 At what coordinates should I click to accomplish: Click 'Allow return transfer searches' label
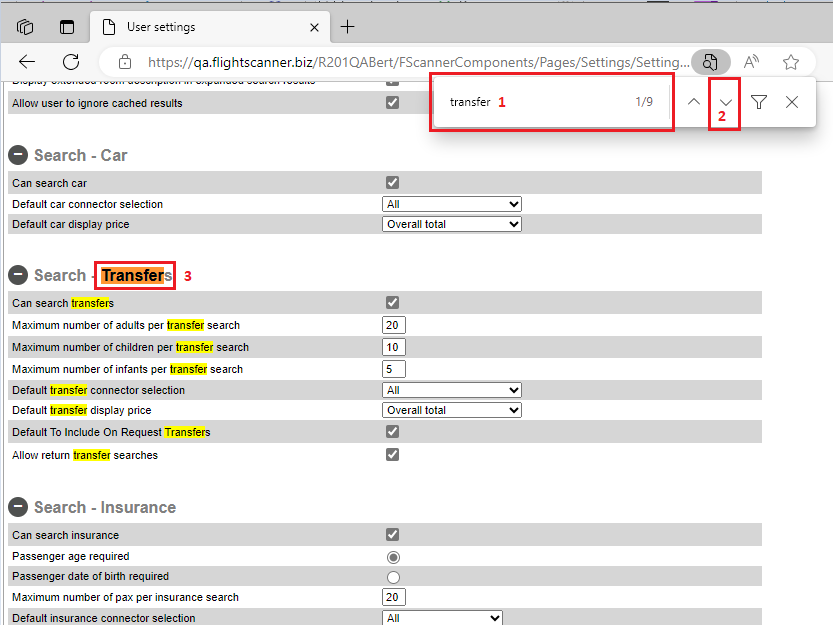[x=85, y=455]
